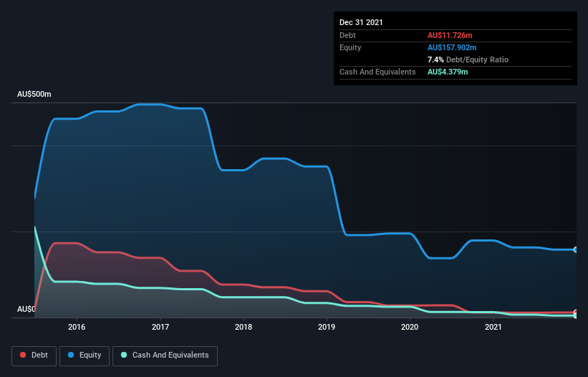
Task: Select the teal Cash endpoint marker
Action: [576, 315]
